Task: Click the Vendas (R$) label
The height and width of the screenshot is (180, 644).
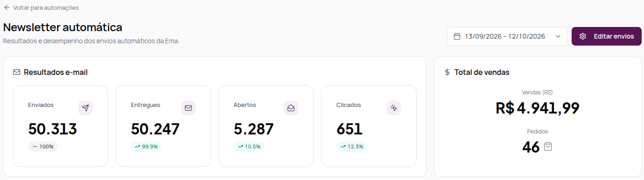Action: tap(537, 92)
